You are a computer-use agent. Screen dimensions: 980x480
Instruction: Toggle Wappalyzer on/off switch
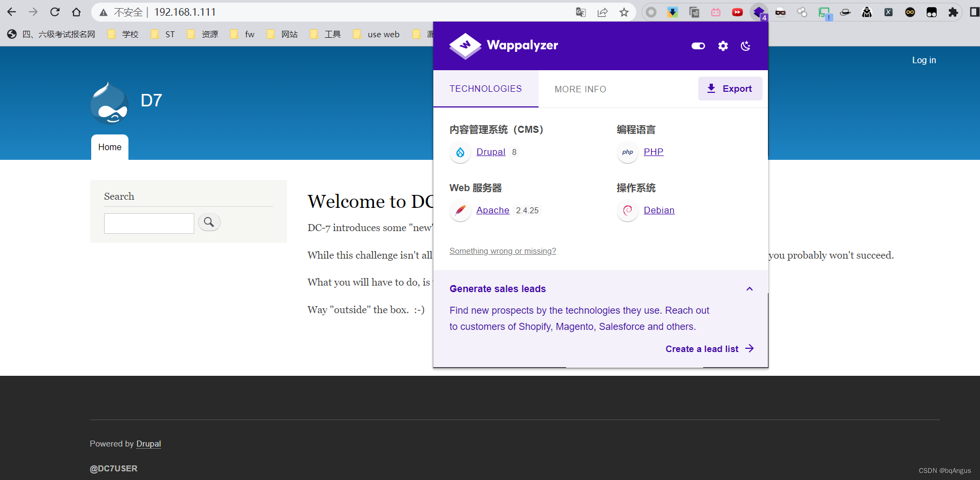pyautogui.click(x=698, y=46)
